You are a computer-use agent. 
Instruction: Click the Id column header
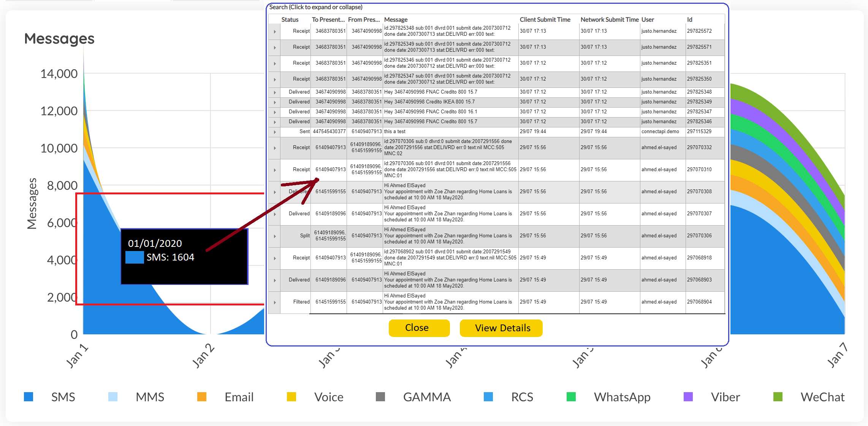point(689,20)
